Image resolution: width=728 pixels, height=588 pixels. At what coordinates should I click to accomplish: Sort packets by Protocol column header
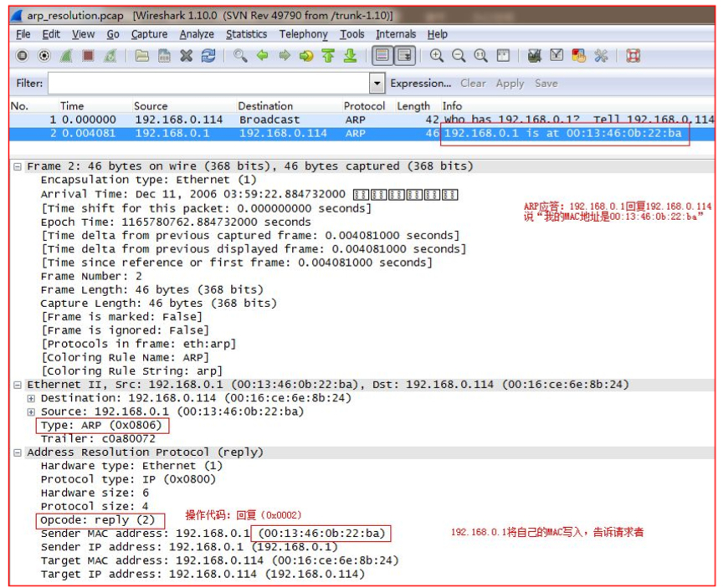click(x=365, y=106)
